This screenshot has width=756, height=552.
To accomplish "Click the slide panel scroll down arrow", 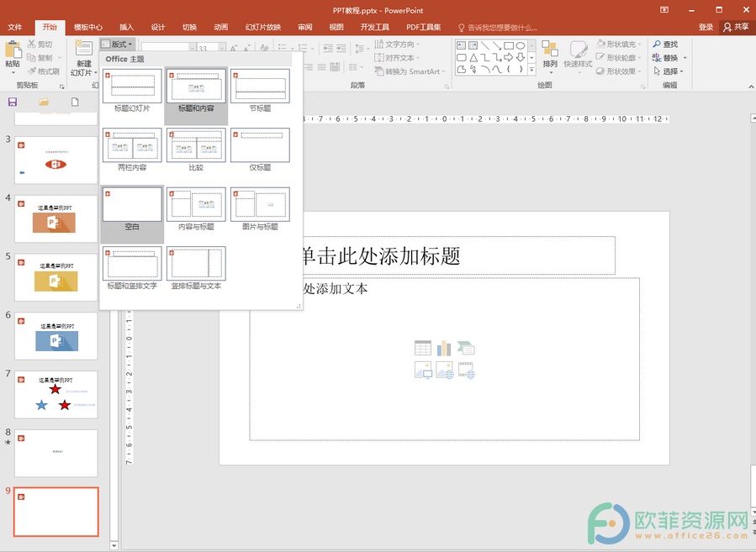I will 114,546.
